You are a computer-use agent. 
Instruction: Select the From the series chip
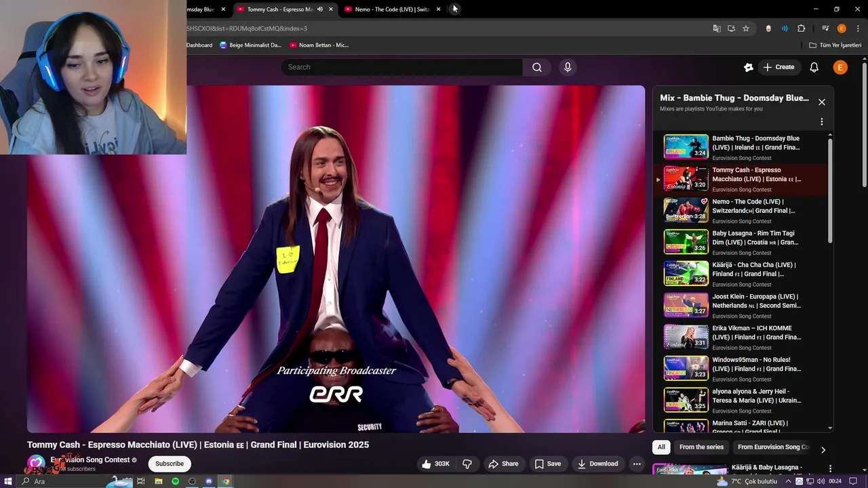point(701,447)
